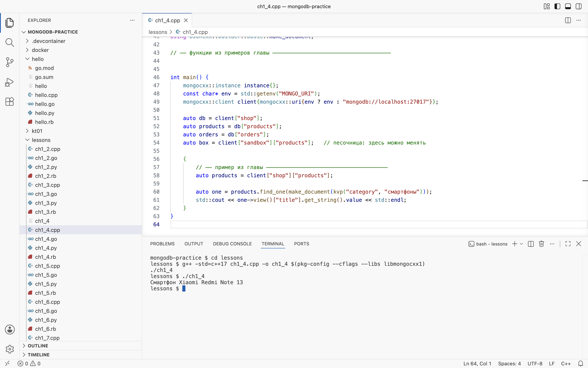This screenshot has height=368, width=588.
Task: Open the Accounts icon in activity bar
Action: tap(9, 330)
